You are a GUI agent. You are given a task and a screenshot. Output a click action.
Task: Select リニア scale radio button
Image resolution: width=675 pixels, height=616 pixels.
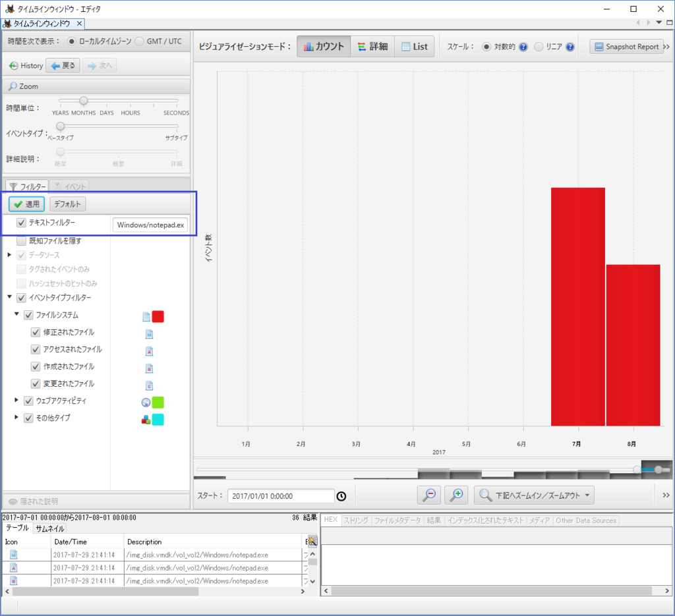[539, 47]
